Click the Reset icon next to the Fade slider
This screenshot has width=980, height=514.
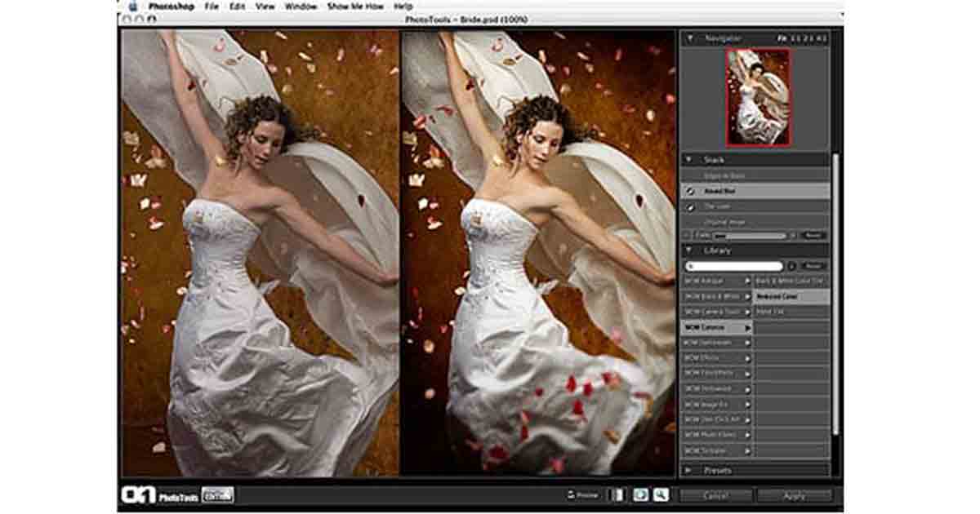point(813,235)
